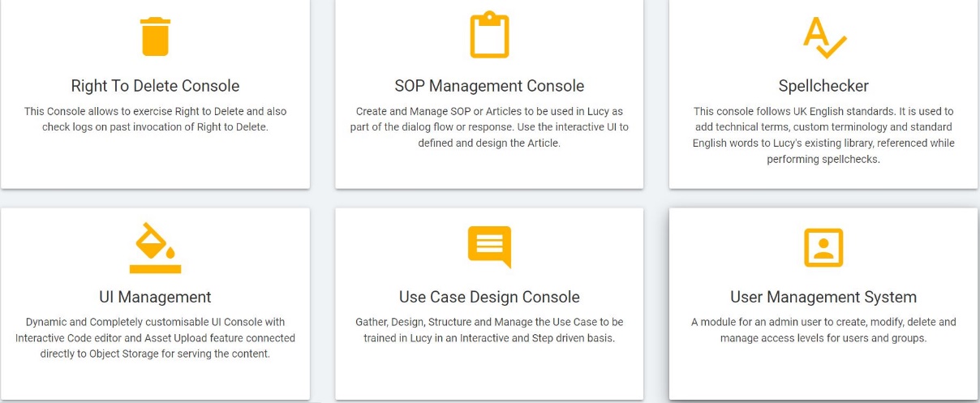
Task: Click the UI Management description about Object Storage
Action: tap(155, 338)
